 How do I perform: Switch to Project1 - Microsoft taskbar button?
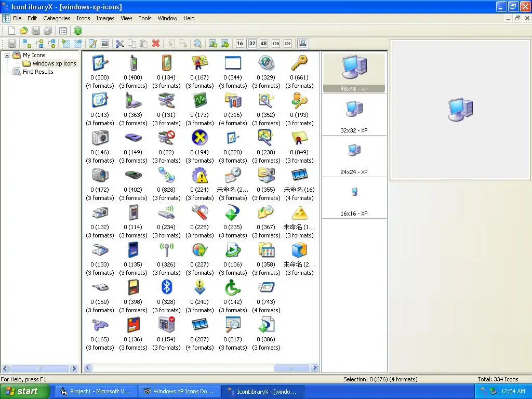click(96, 392)
